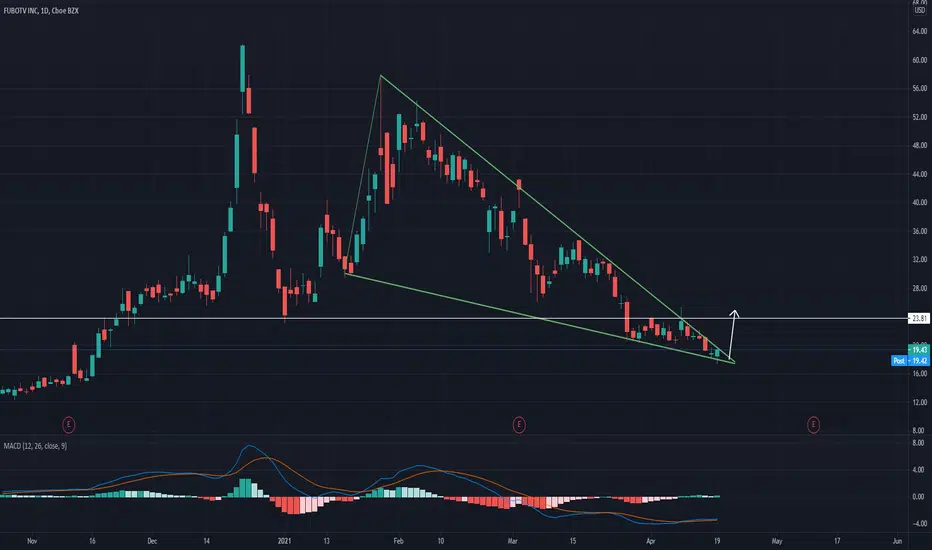Click the 60.00 price scale label
This screenshot has height=550, width=932.
click(x=920, y=60)
